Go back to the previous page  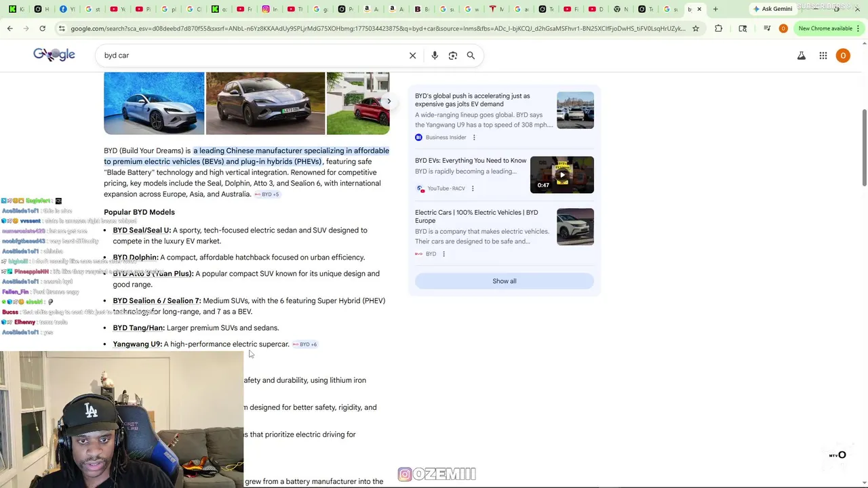click(9, 28)
